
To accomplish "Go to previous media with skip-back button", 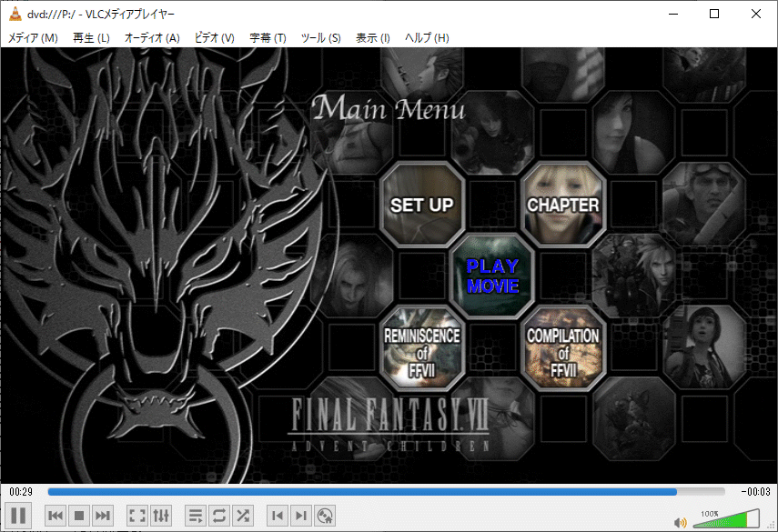I will [56, 516].
